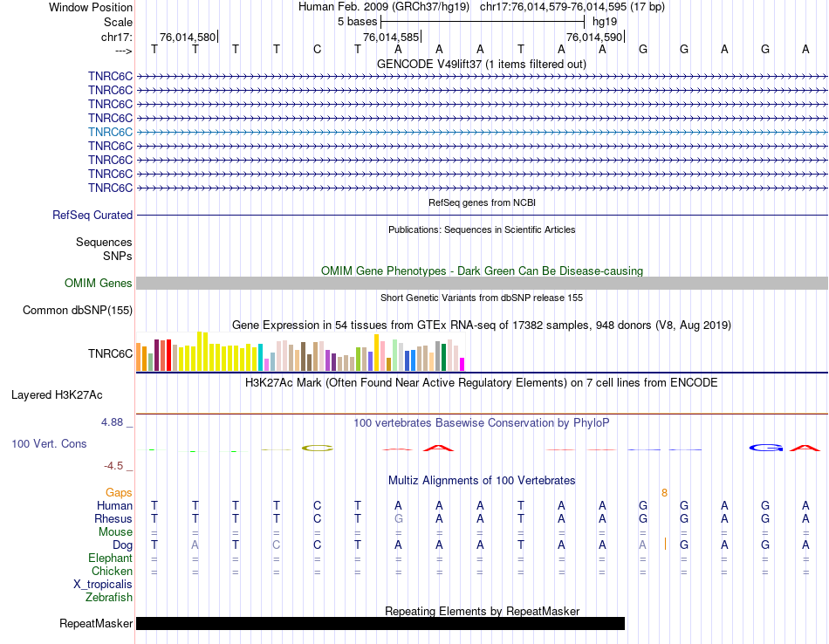829x644 pixels.
Task: Select the light blue TNRC6C transcript label
Action: tap(110, 132)
